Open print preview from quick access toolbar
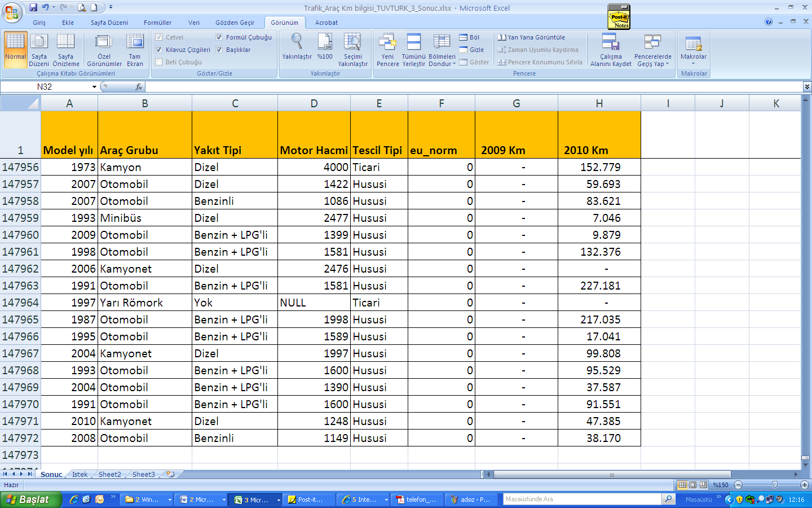 click(82, 7)
